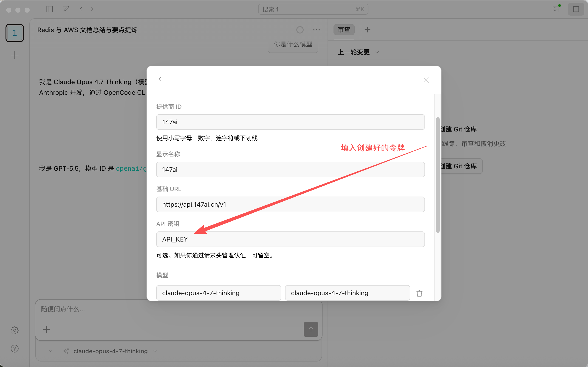The width and height of the screenshot is (588, 367).
Task: Open the claude-opus-4-7-thinking model selector
Action: 110,351
